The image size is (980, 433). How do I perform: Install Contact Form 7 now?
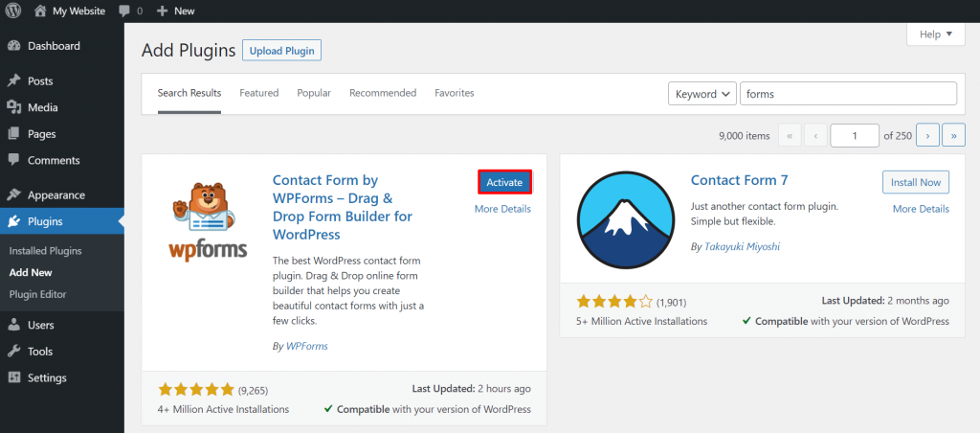[916, 182]
